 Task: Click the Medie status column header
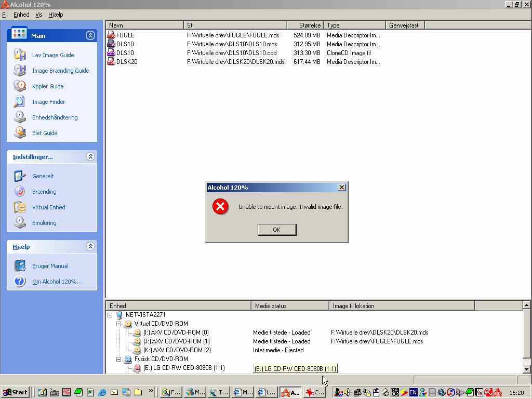(x=290, y=305)
